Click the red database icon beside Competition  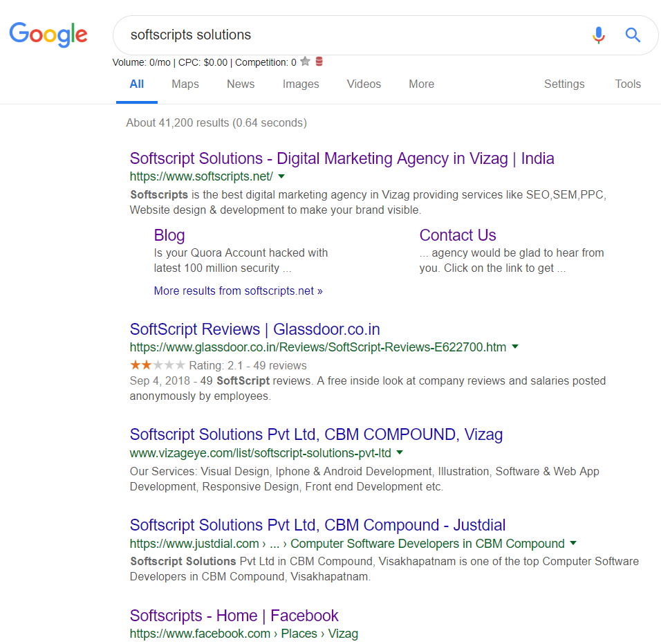(319, 62)
